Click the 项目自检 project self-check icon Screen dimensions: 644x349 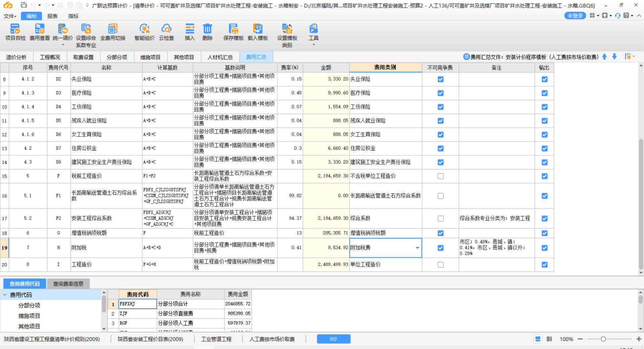click(x=15, y=29)
